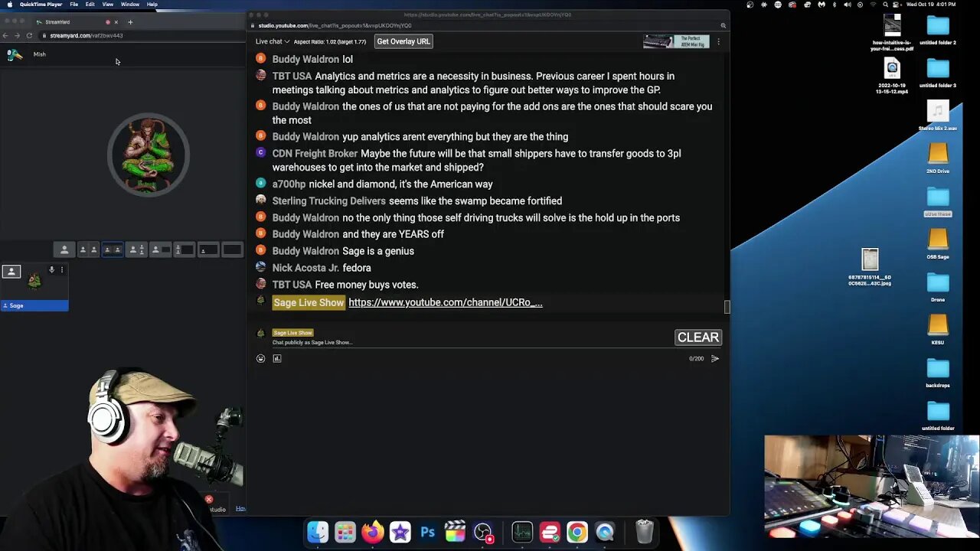Launch iMovie from the Dock
Viewport: 980px width, 551px height.
[400, 531]
